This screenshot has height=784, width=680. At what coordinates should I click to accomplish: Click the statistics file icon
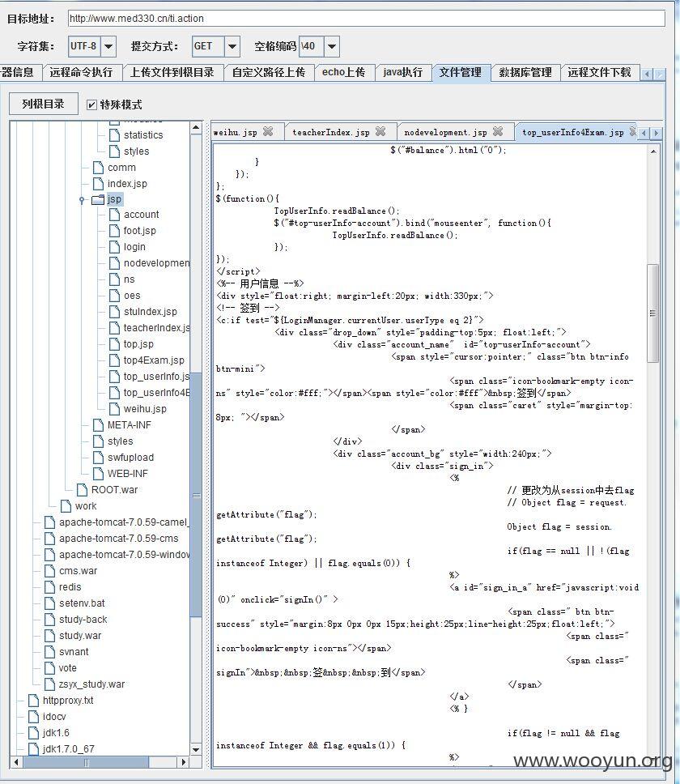114,135
